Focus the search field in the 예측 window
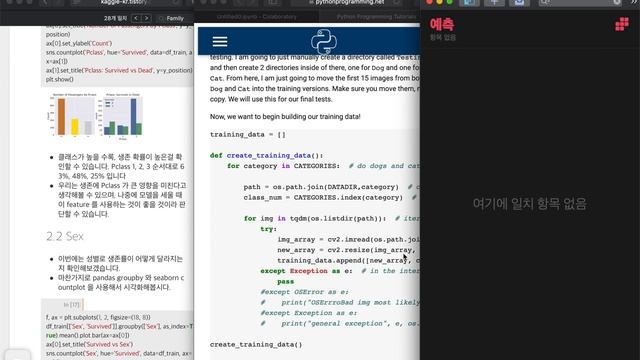This screenshot has height=360, width=640. (x=580, y=2)
